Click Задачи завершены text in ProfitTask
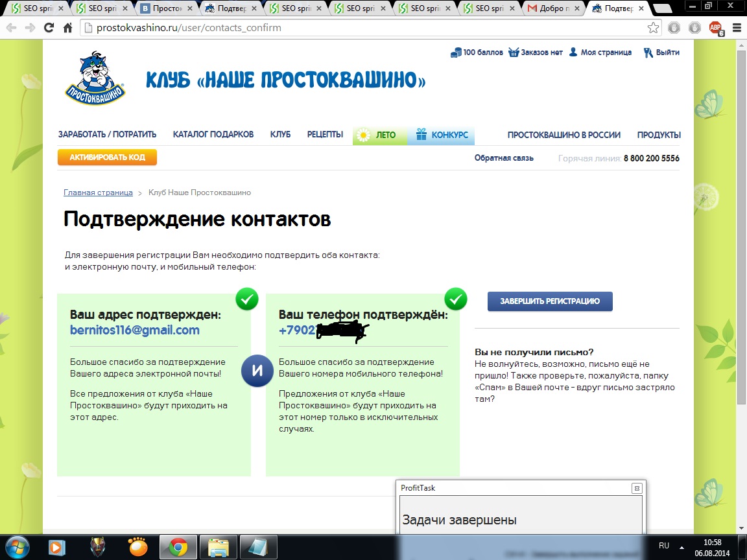747x560 pixels. point(459,520)
